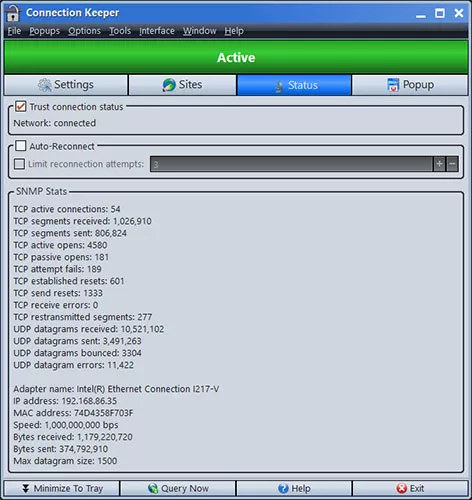Tick Limit reconnection attempts checkbox
The height and width of the screenshot is (500, 472).
pyautogui.click(x=19, y=164)
